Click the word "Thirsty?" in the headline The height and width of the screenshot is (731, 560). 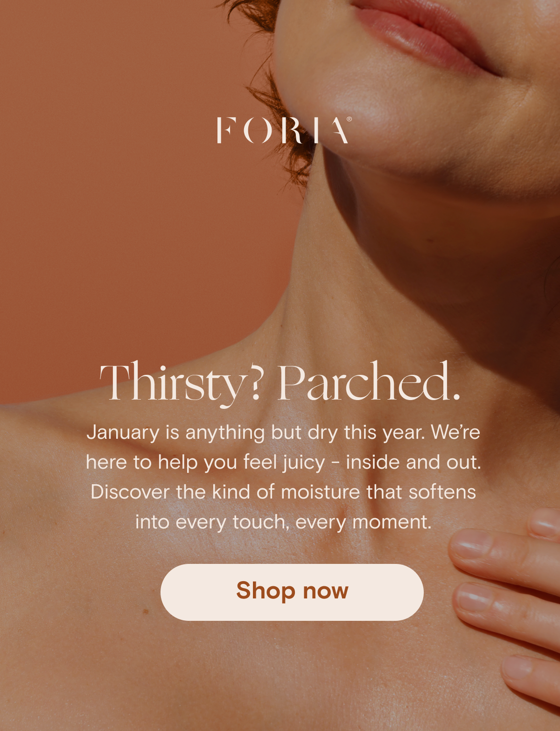point(181,383)
